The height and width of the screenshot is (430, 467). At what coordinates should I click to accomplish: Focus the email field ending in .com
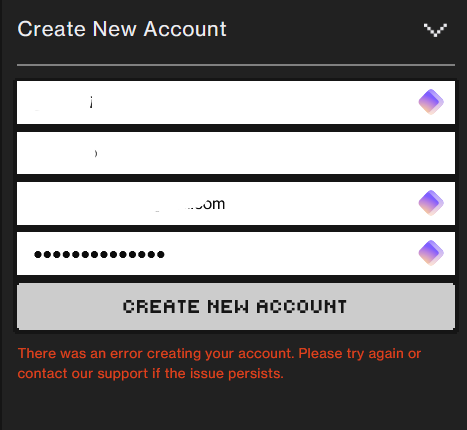[236, 203]
